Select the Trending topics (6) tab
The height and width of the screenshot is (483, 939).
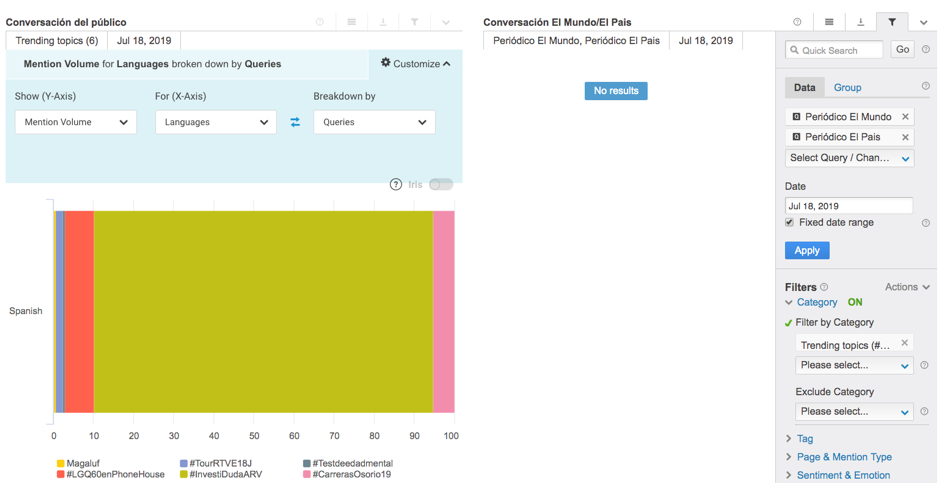point(57,41)
